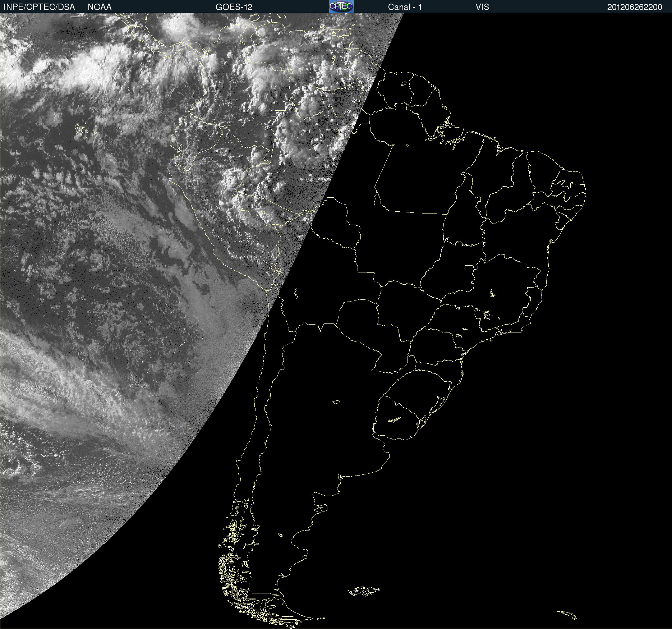
Task: Click the CPTEC logo in header
Action: tap(341, 6)
